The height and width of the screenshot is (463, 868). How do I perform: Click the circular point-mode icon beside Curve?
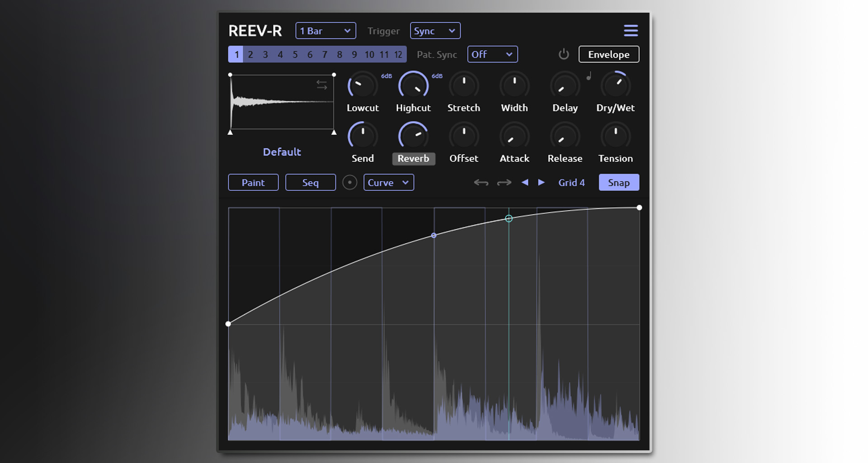click(x=349, y=183)
